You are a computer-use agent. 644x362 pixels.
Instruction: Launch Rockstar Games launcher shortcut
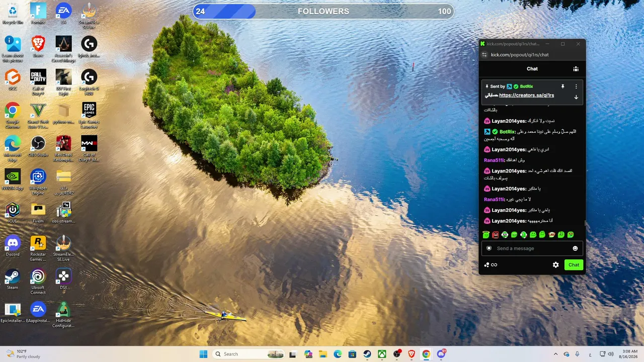tap(38, 248)
